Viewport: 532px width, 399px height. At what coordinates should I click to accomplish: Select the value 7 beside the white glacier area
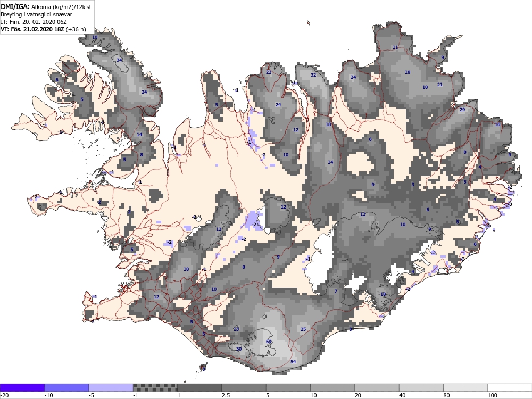pyautogui.click(x=336, y=292)
